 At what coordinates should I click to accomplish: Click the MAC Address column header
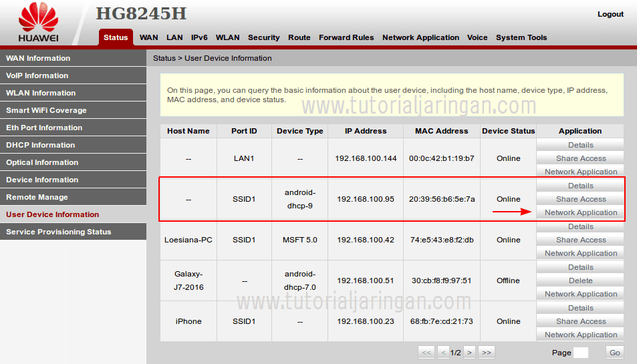click(x=442, y=131)
